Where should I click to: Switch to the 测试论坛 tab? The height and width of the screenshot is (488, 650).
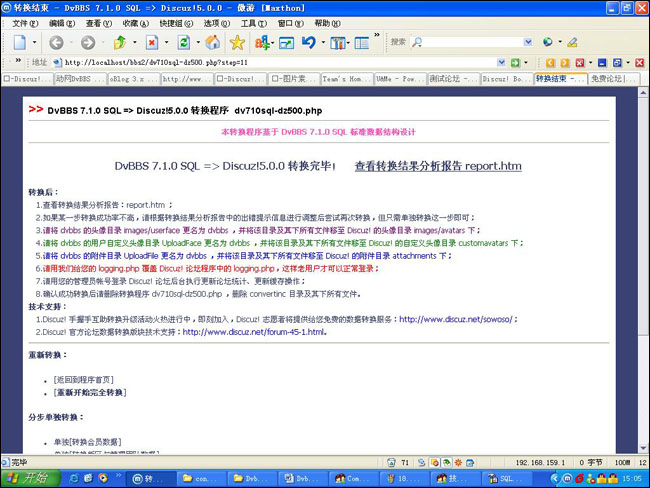[454, 79]
